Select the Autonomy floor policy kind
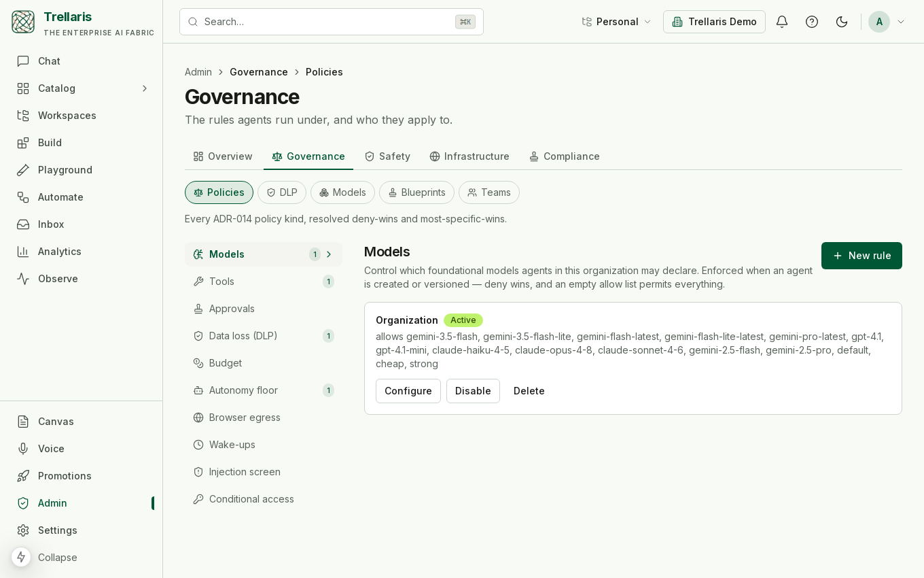 (264, 390)
